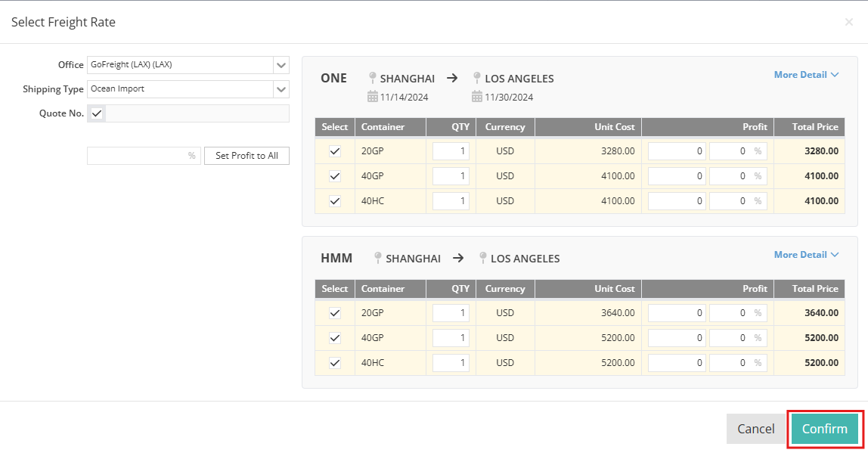Click the calendar icon beside 11/14/2024
868x456 pixels.
tap(372, 97)
